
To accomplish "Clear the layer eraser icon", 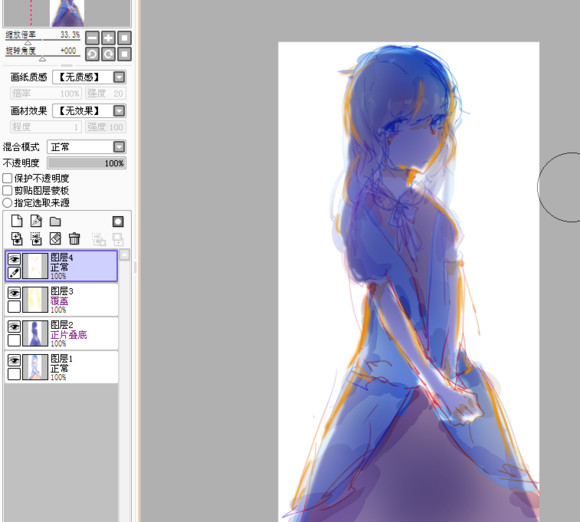I will [x=55, y=239].
